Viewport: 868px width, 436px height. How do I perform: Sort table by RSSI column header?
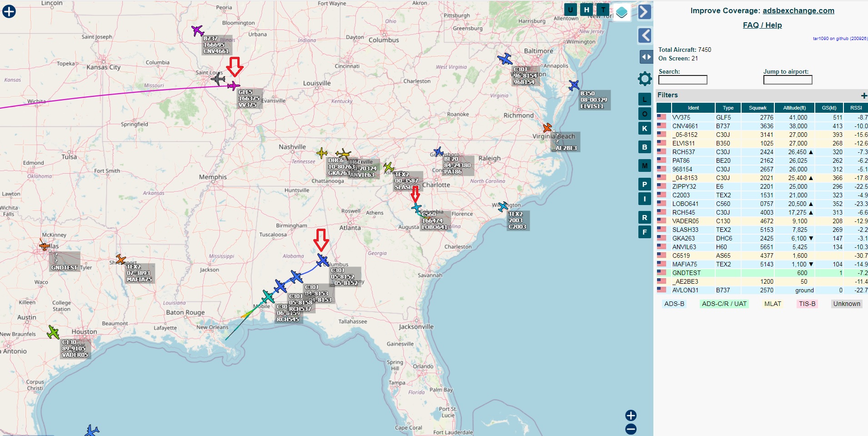pyautogui.click(x=856, y=108)
